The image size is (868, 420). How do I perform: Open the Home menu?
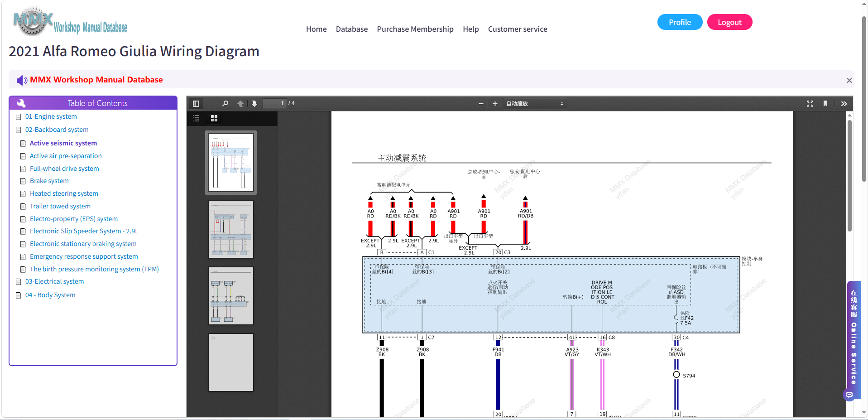pos(316,29)
